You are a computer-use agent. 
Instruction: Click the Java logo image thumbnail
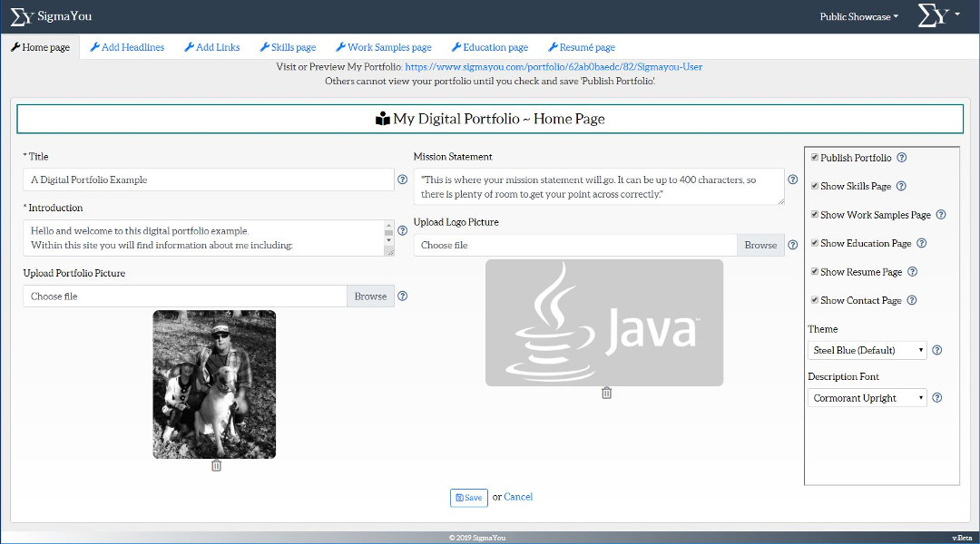tap(604, 323)
